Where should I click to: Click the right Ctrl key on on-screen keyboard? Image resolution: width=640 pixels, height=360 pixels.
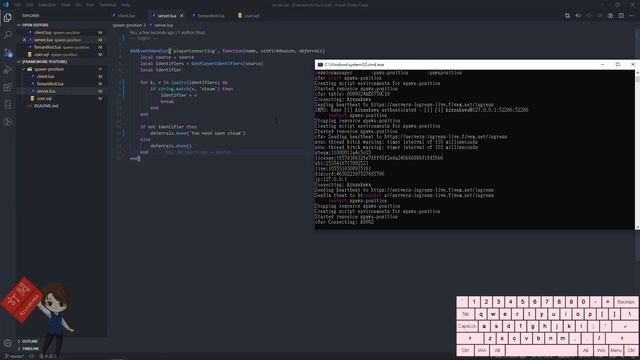click(631, 350)
